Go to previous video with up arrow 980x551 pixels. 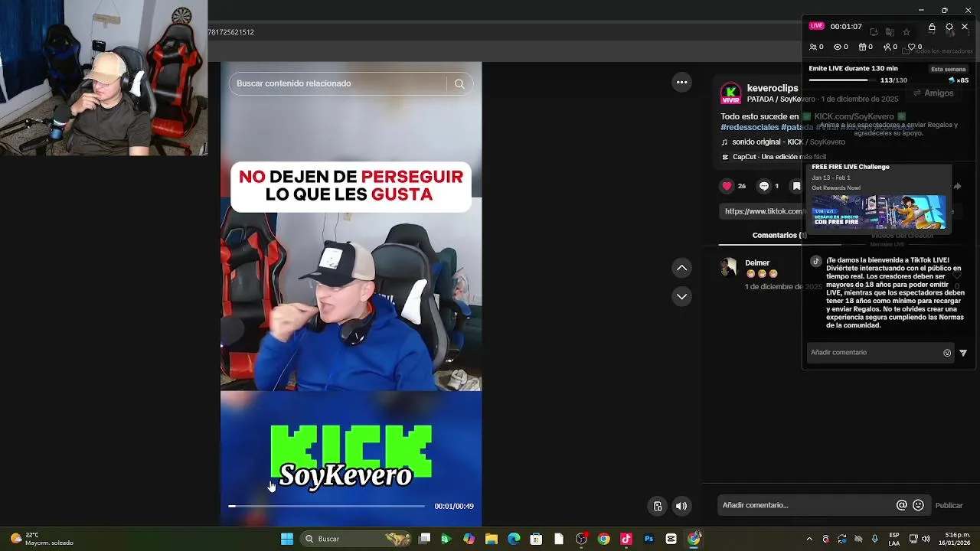point(681,268)
